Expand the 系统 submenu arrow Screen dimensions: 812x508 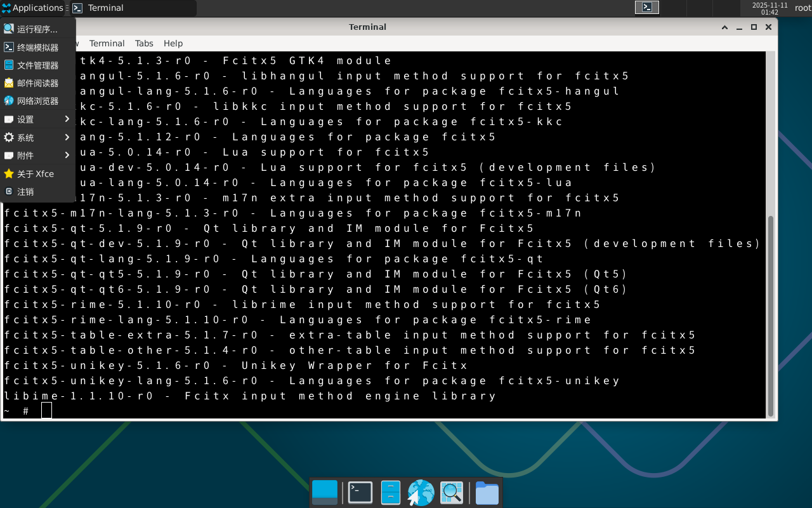67,138
